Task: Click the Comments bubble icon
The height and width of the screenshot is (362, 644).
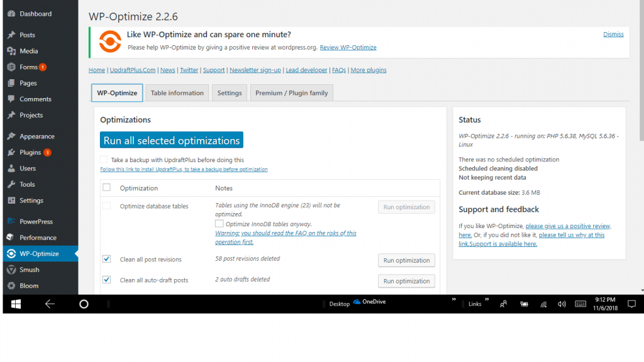Action: point(11,99)
